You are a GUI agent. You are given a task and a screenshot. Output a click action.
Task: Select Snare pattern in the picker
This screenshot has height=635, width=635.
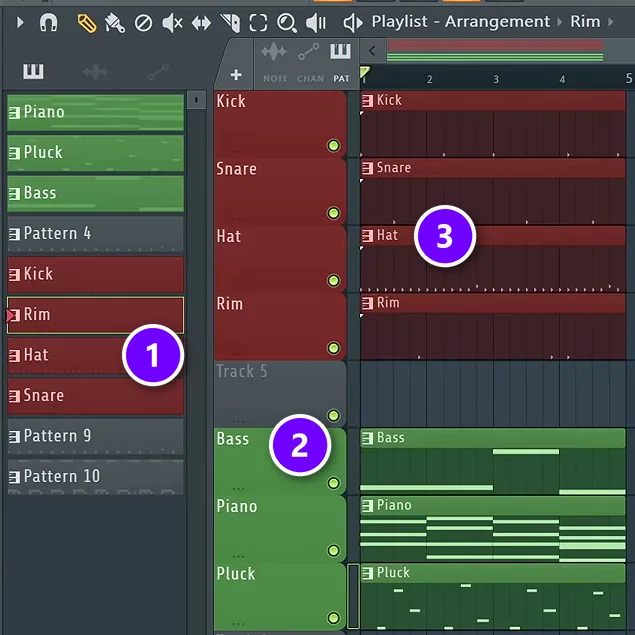[x=96, y=396]
